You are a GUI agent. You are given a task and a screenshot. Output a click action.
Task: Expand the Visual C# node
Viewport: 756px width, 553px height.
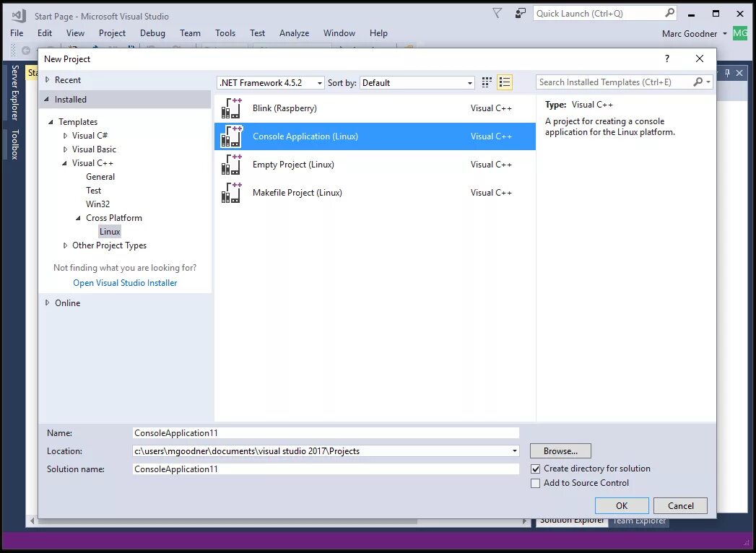pos(65,136)
